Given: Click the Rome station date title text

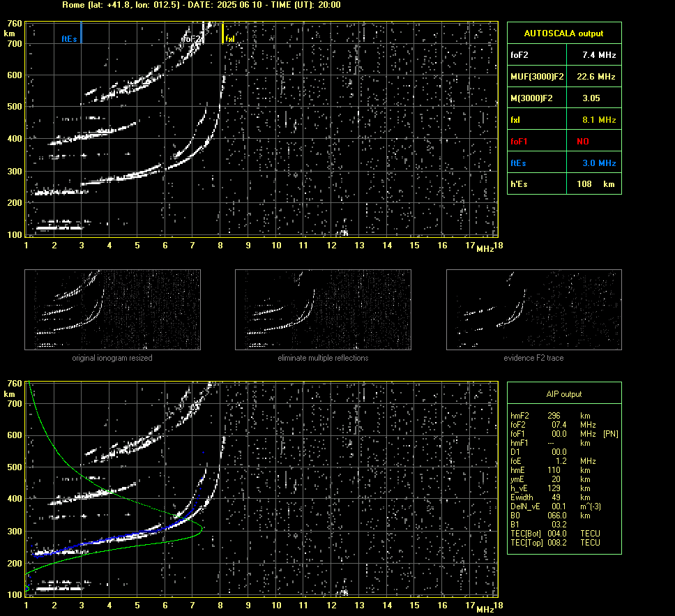Looking at the screenshot, I should coord(202,5).
